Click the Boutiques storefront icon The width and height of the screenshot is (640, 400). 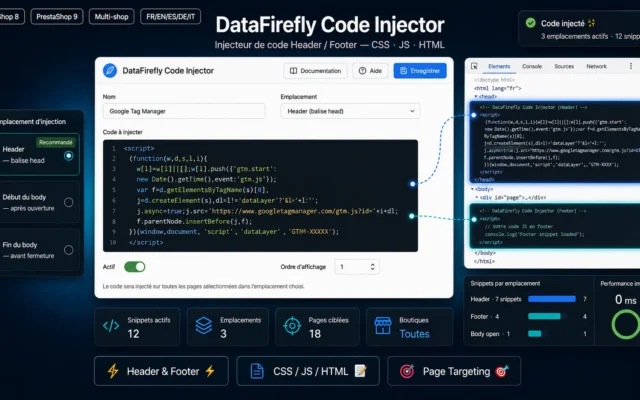click(x=383, y=326)
